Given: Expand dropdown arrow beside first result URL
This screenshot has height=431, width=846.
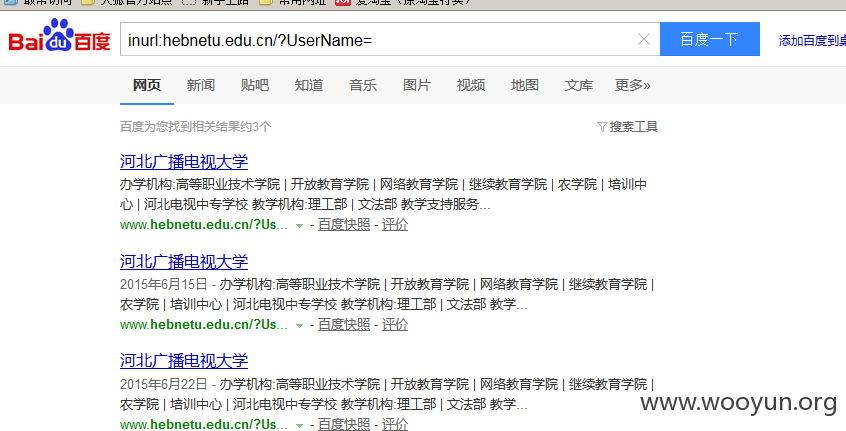Looking at the screenshot, I should click(x=299, y=226).
